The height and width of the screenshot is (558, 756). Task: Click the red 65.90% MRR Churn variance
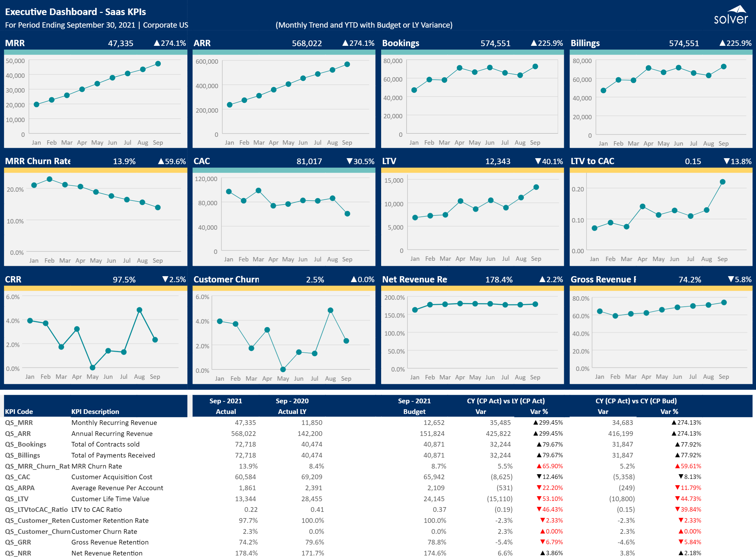click(550, 466)
